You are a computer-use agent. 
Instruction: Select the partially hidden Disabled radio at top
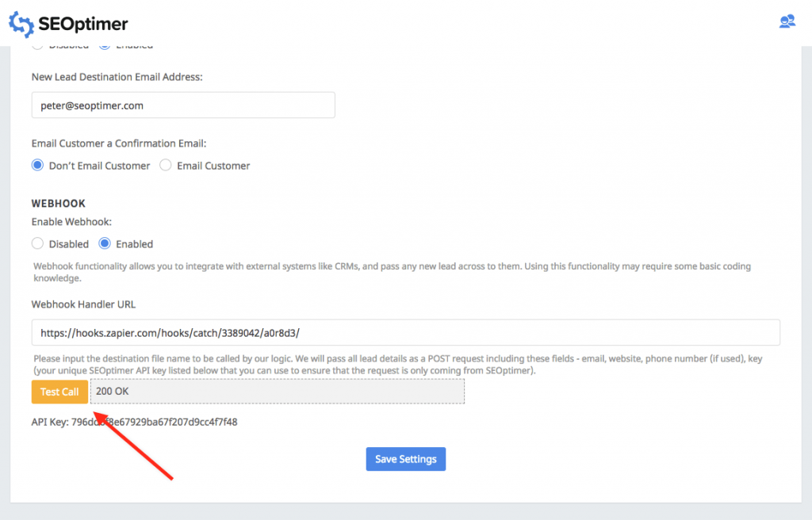tap(37, 46)
